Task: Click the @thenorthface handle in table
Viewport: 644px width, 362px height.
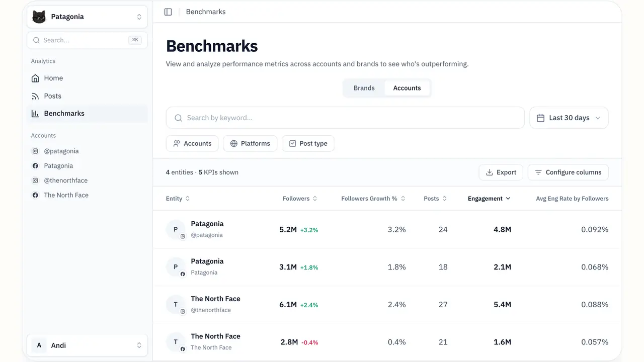Action: coord(211,310)
